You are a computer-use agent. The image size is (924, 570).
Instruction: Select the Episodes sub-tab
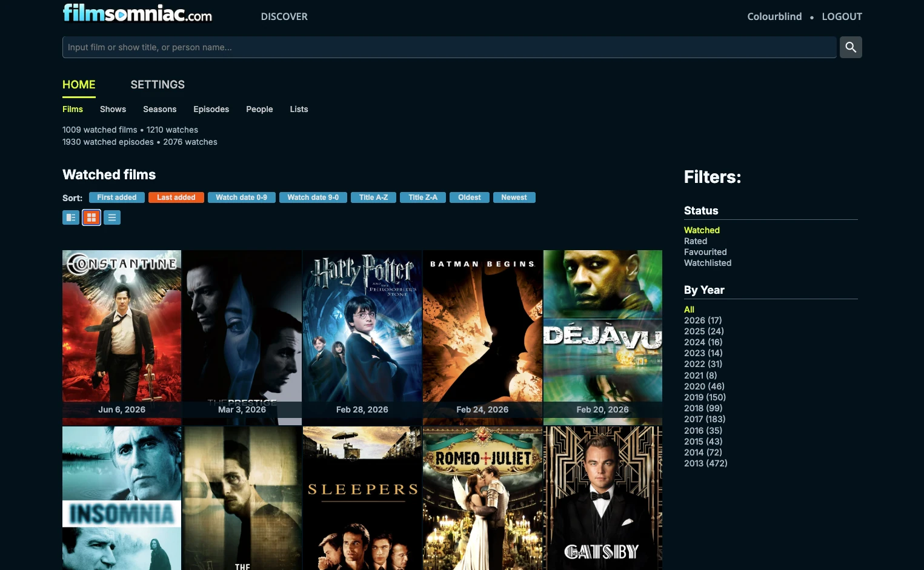(211, 110)
